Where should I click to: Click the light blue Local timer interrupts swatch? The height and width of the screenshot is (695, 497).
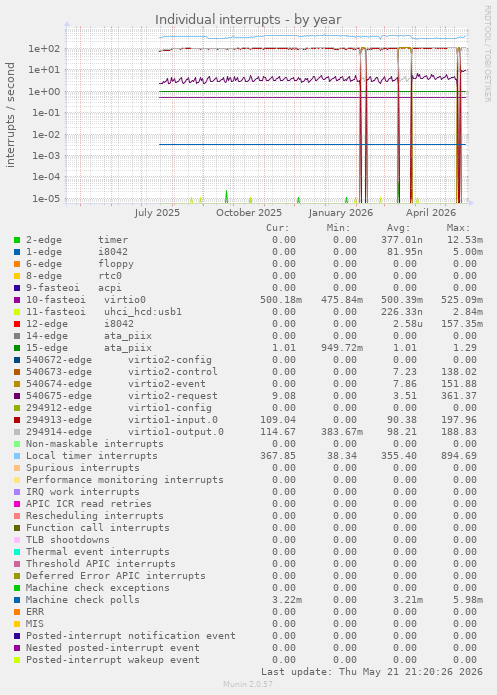pyautogui.click(x=17, y=456)
